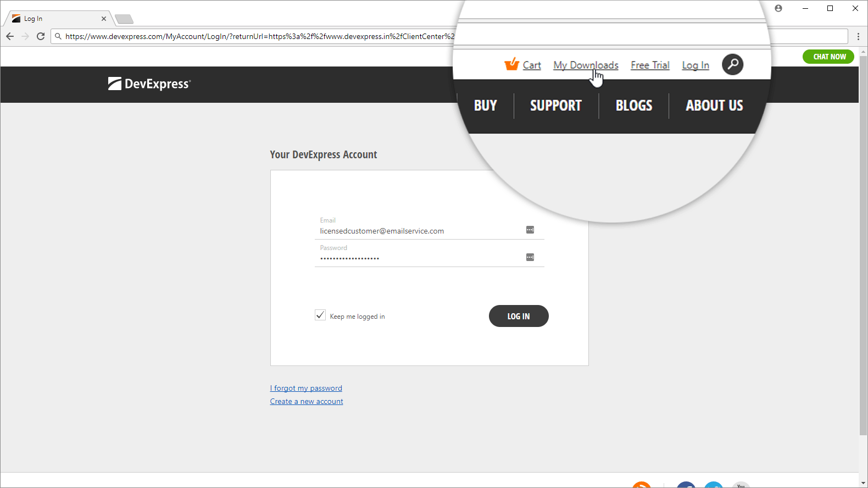Click the Free Trial link
This screenshot has height=488, width=868.
pyautogui.click(x=650, y=65)
